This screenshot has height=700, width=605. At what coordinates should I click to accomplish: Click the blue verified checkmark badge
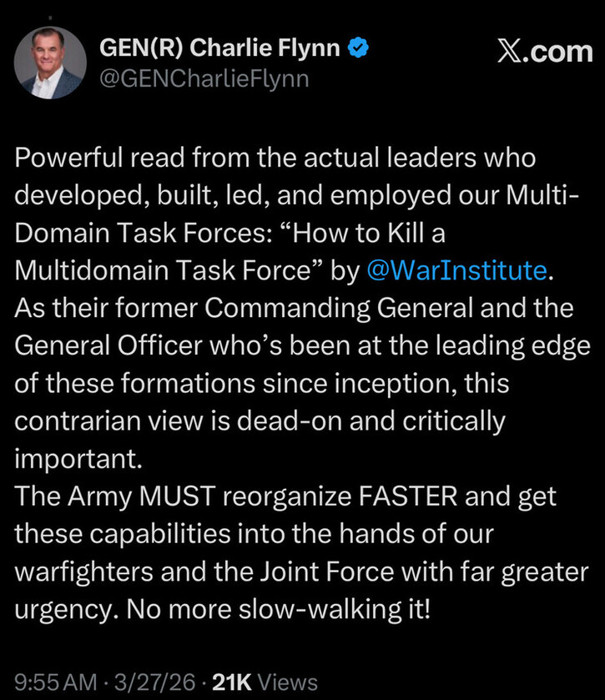pos(359,49)
